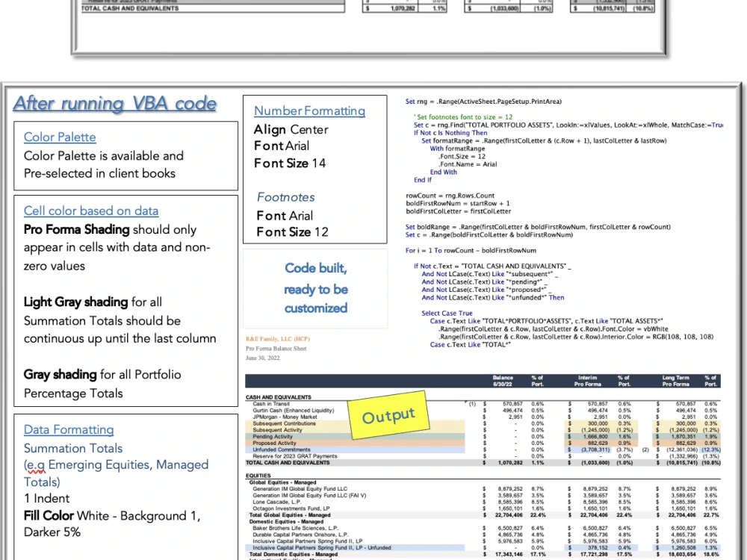Select the "Data Formatting" underlined heading
The width and height of the screenshot is (747, 560).
[x=69, y=429]
